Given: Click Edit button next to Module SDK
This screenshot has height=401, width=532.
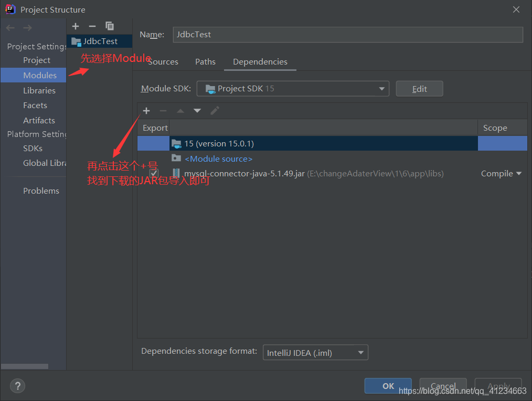Looking at the screenshot, I should 419,89.
